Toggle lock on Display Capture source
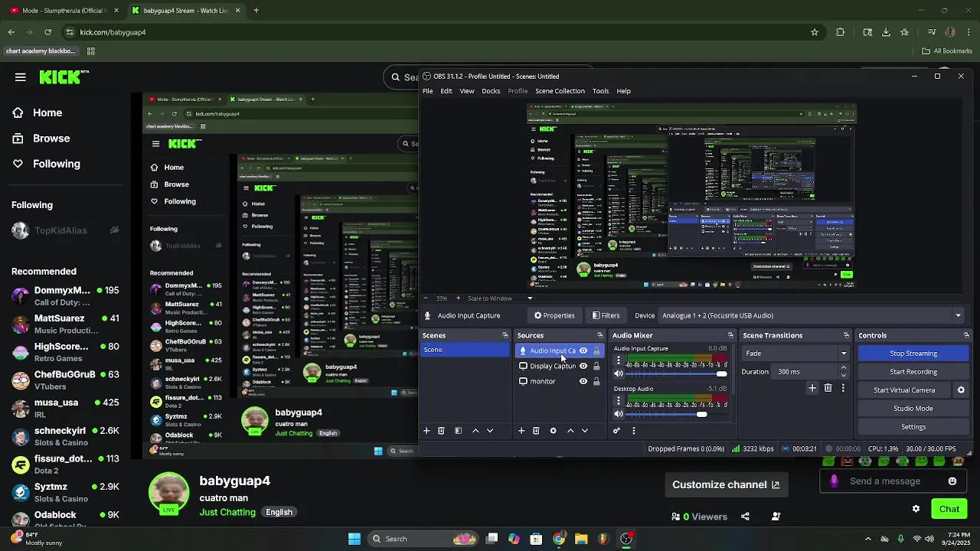The width and height of the screenshot is (980, 551). point(596,366)
